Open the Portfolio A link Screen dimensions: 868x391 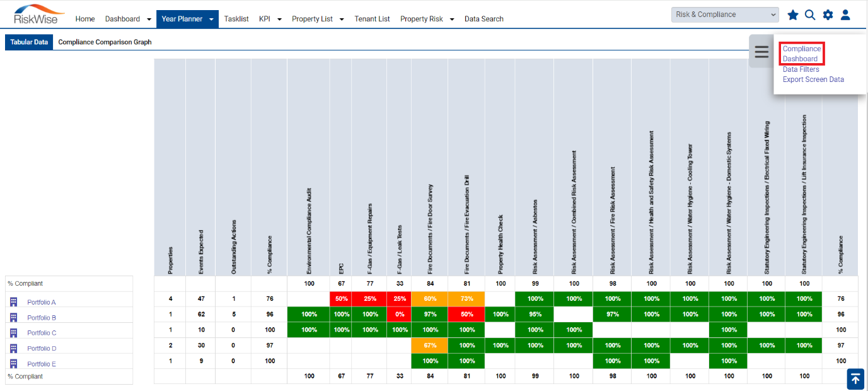42,303
